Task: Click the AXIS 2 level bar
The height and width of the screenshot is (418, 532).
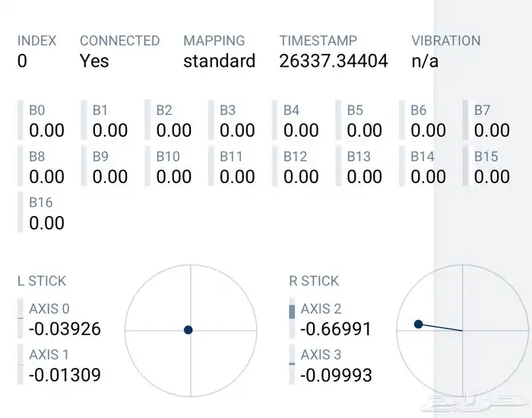Action: 292,318
